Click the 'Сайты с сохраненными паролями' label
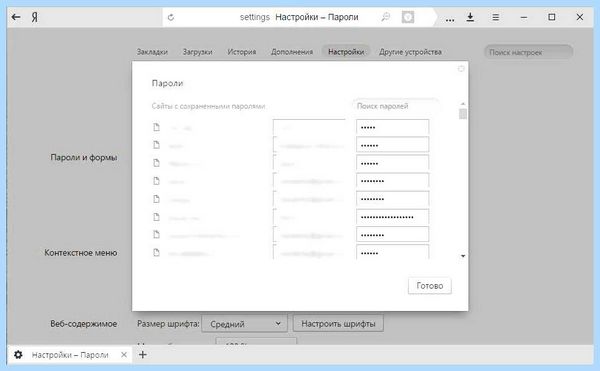 pos(208,106)
